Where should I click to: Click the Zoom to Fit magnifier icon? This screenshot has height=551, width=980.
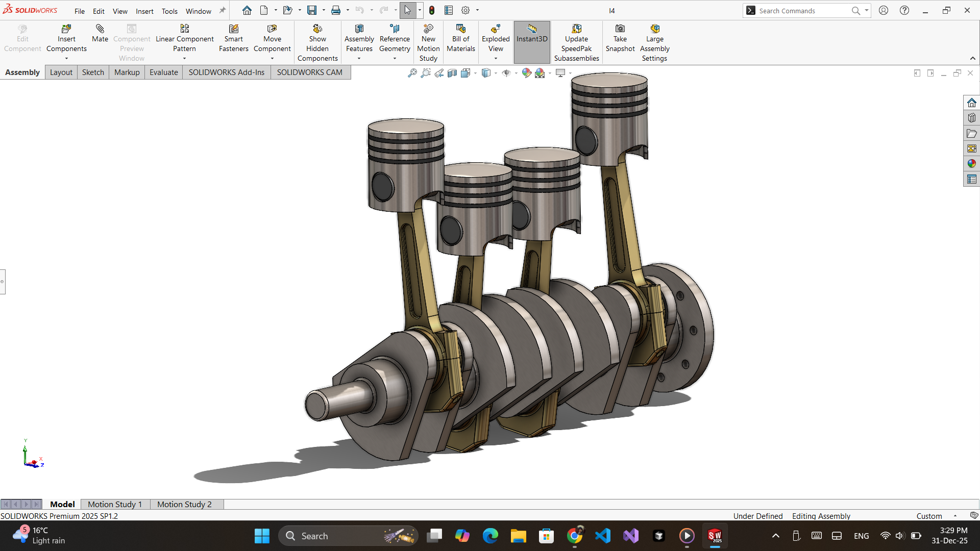point(412,73)
